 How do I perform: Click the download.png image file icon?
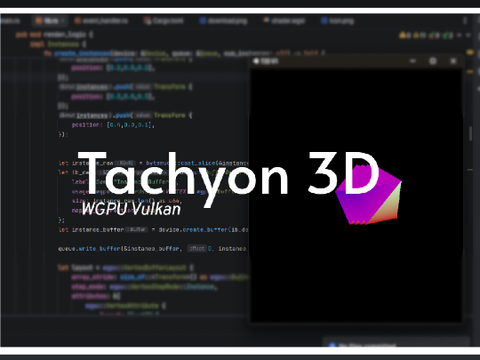point(203,21)
